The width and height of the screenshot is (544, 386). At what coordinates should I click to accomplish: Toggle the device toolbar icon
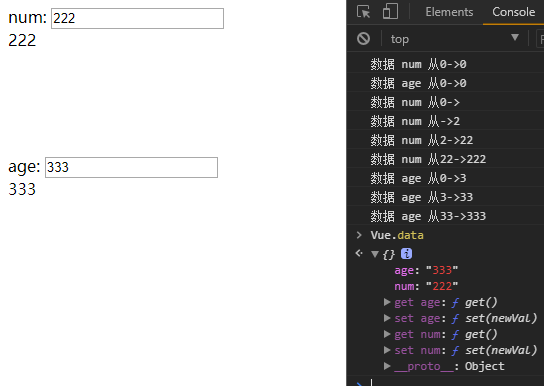390,11
